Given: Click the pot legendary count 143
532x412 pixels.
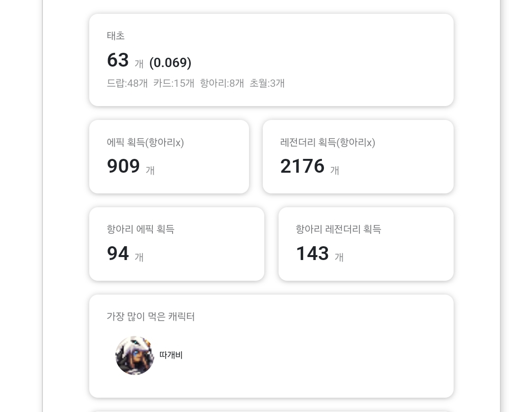Looking at the screenshot, I should pyautogui.click(x=312, y=254).
